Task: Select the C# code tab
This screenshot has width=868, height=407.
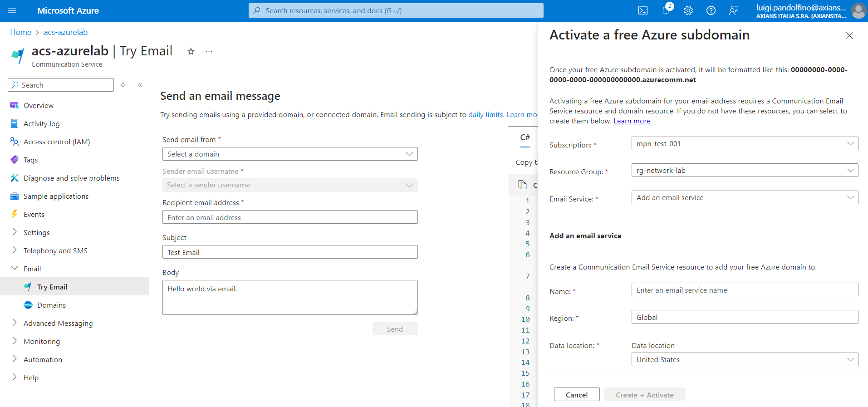Action: (525, 137)
